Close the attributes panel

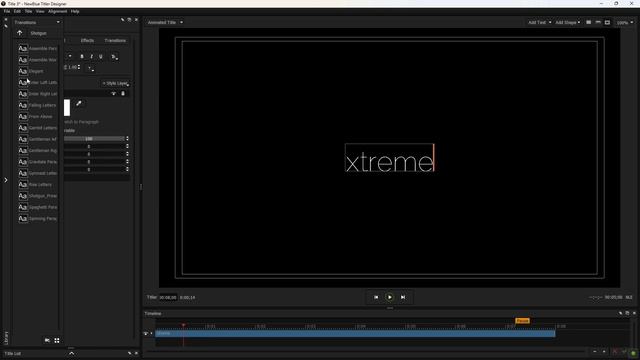[136, 20]
